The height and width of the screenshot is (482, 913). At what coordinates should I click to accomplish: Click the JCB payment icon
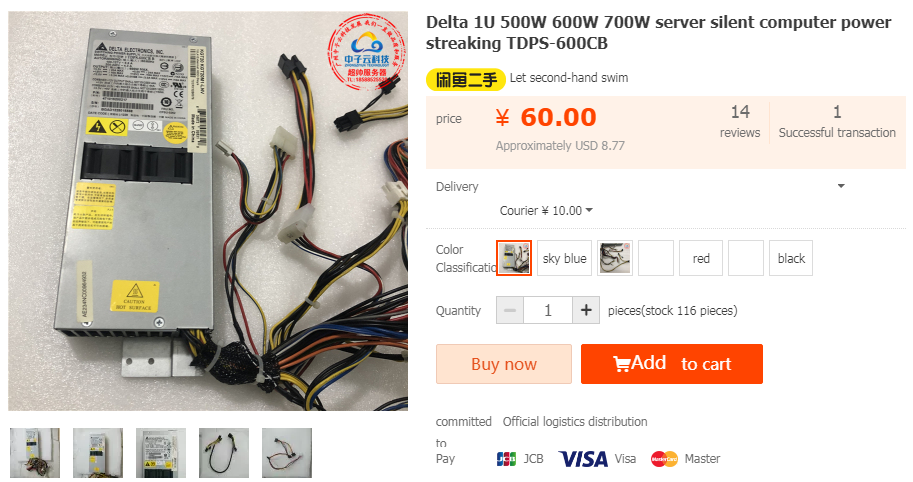(506, 459)
